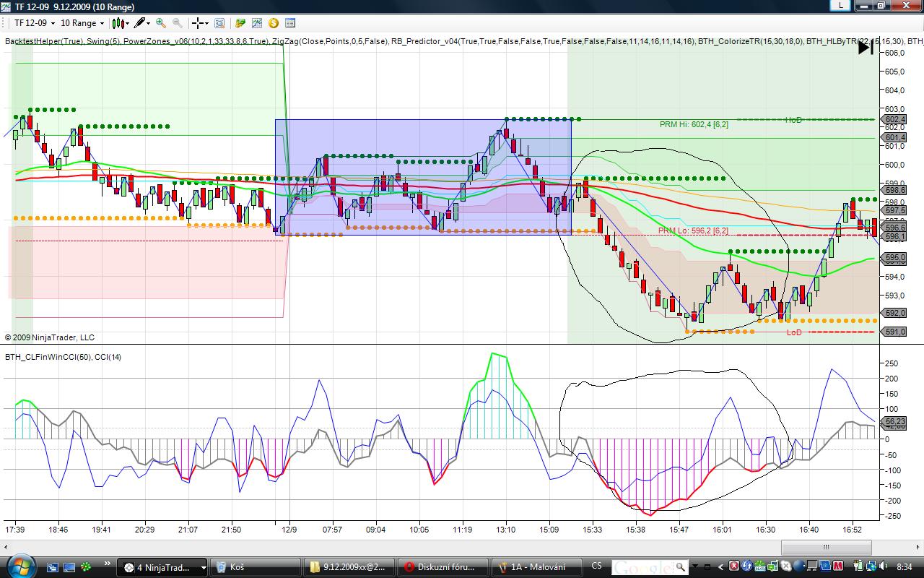Viewport: 924px width, 578px height.
Task: Open the Diskuzní fórum taskbar button
Action: tap(444, 567)
